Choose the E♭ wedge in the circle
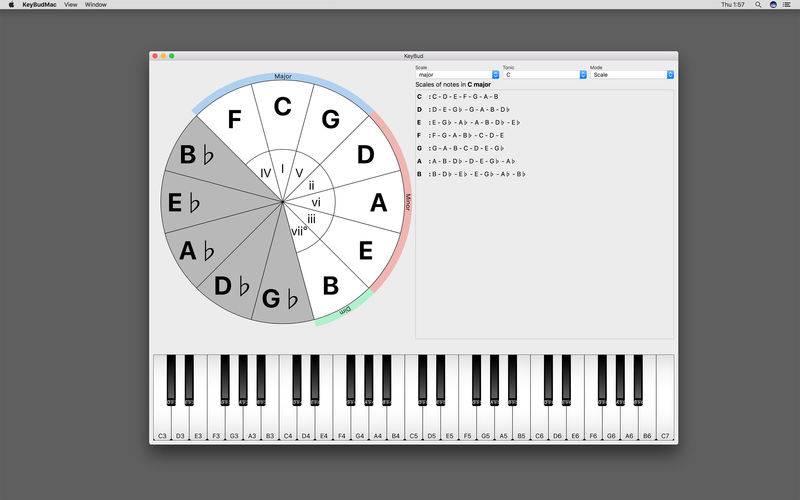 [182, 203]
